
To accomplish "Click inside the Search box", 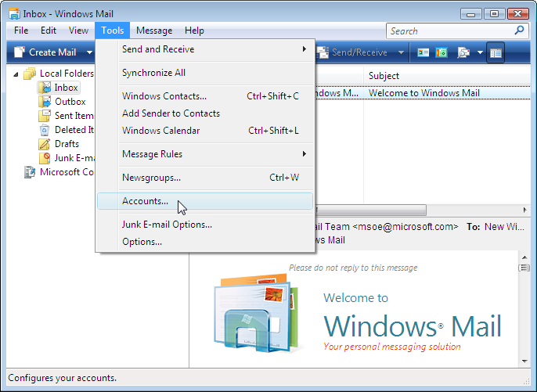I will (x=450, y=31).
